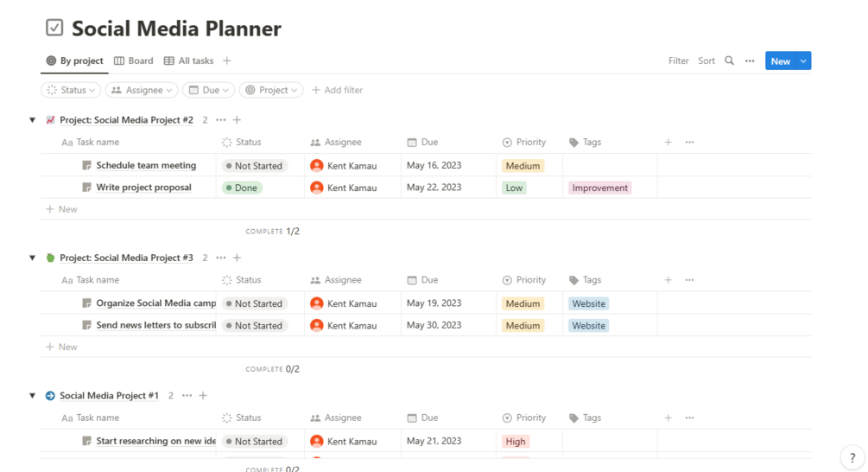Screen dimensions: 868x472
Task: Open the view options three-dot menu
Action: click(x=750, y=61)
